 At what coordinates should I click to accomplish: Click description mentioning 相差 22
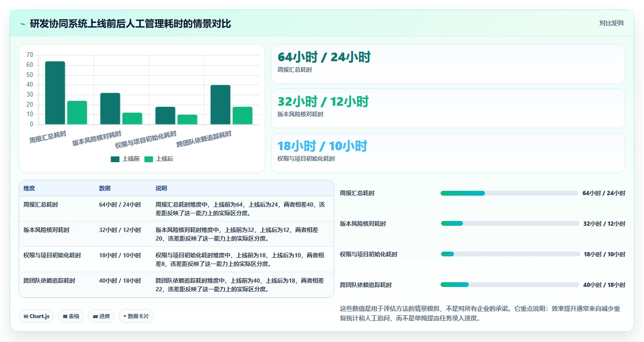point(240,285)
